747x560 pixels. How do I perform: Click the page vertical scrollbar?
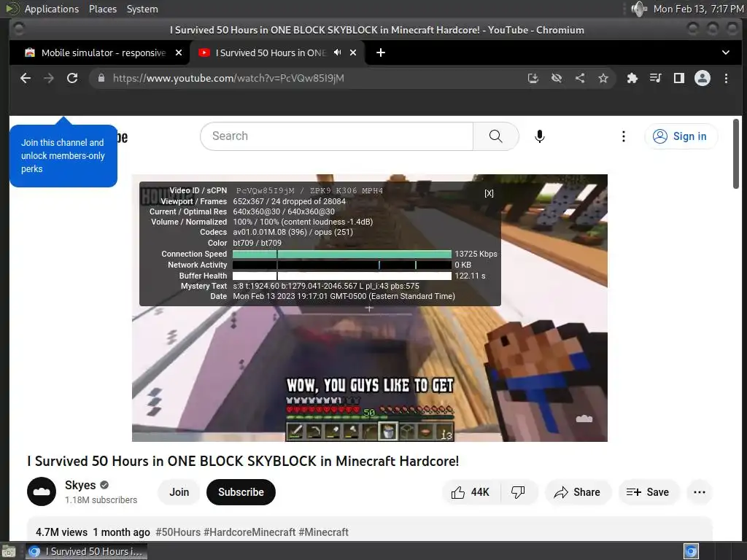pyautogui.click(x=737, y=153)
